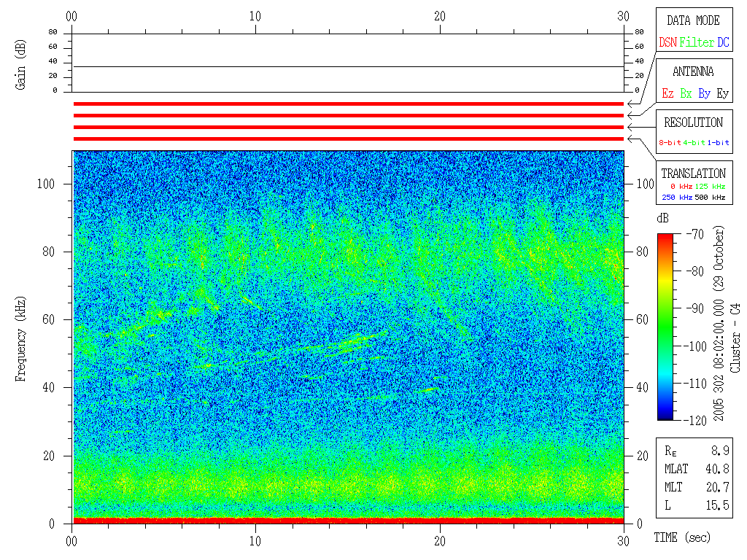Click the 100 tick on the left frequency axis
The width and height of the screenshot is (747, 560).
click(x=46, y=184)
